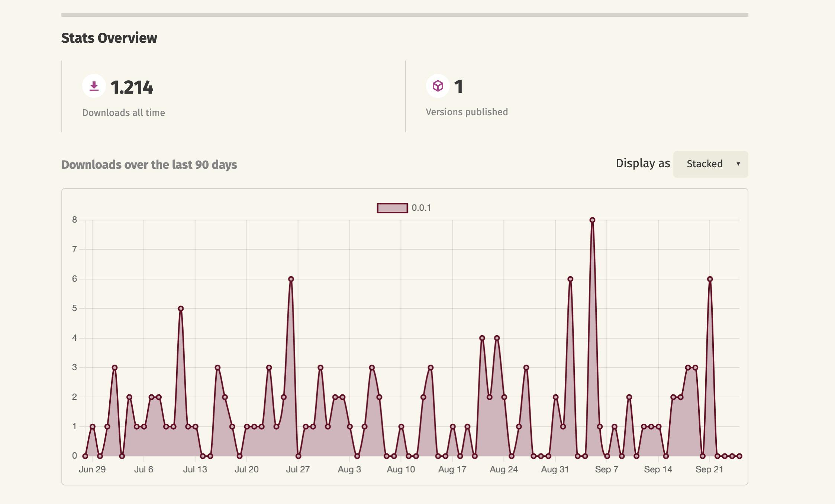Viewport: 835px width, 504px height.
Task: Click the Display as label
Action: tap(643, 164)
